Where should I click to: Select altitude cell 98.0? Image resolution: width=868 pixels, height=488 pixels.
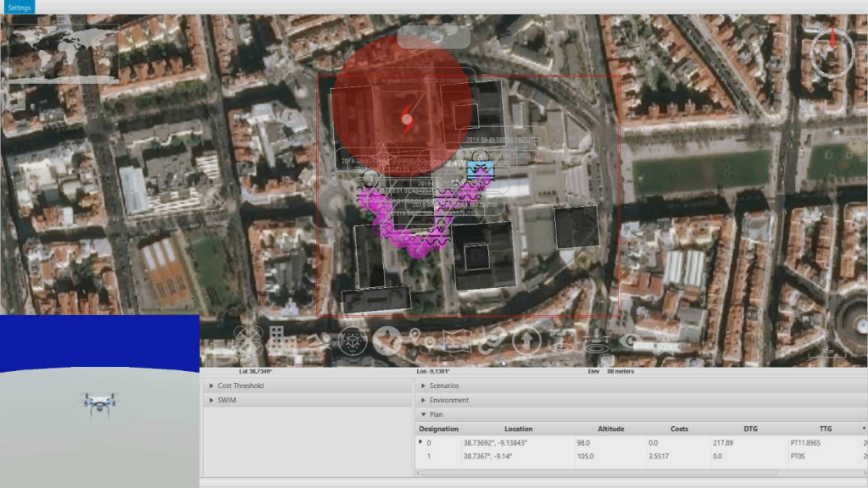610,442
